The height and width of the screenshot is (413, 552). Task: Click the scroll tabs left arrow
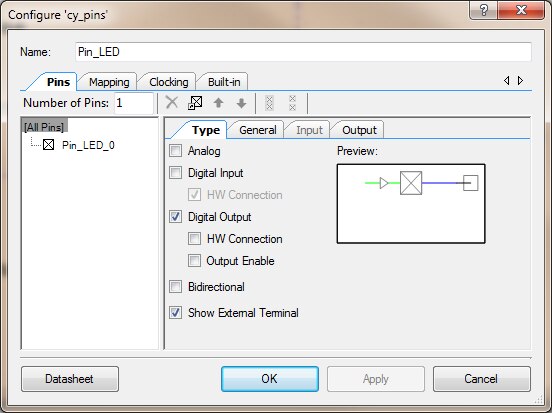tap(507, 81)
